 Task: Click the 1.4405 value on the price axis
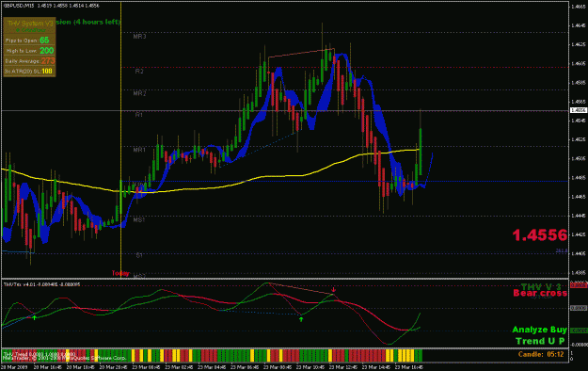578,253
